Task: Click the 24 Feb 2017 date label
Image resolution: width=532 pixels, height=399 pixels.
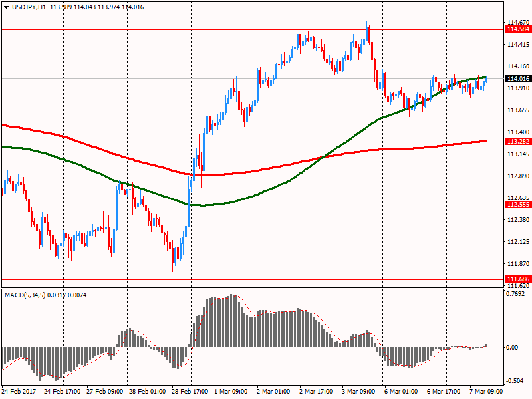Action: (x=20, y=392)
